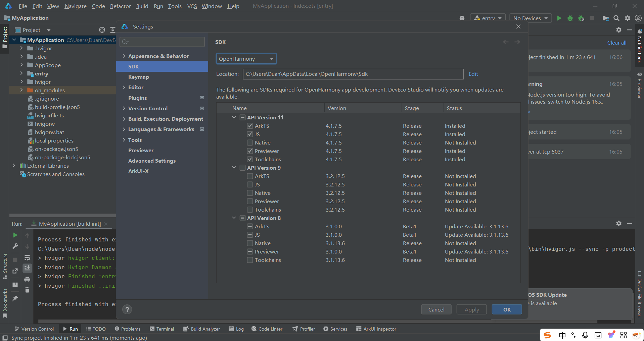Click the help question mark button
The width and height of the screenshot is (644, 341).
127,309
